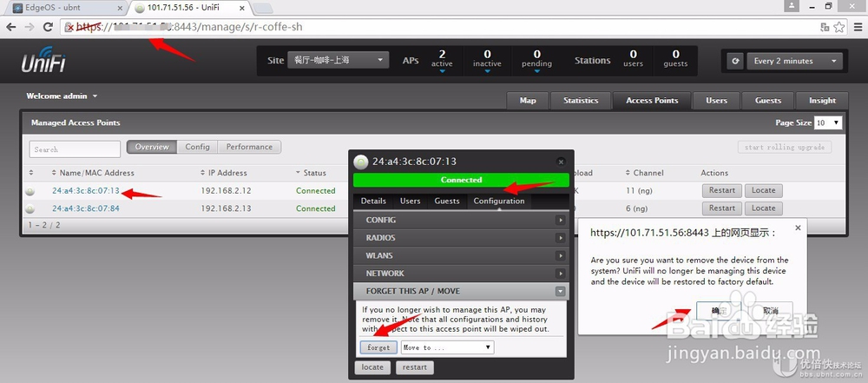868x383 pixels.
Task: Expand the RADIOS section
Action: tap(461, 238)
